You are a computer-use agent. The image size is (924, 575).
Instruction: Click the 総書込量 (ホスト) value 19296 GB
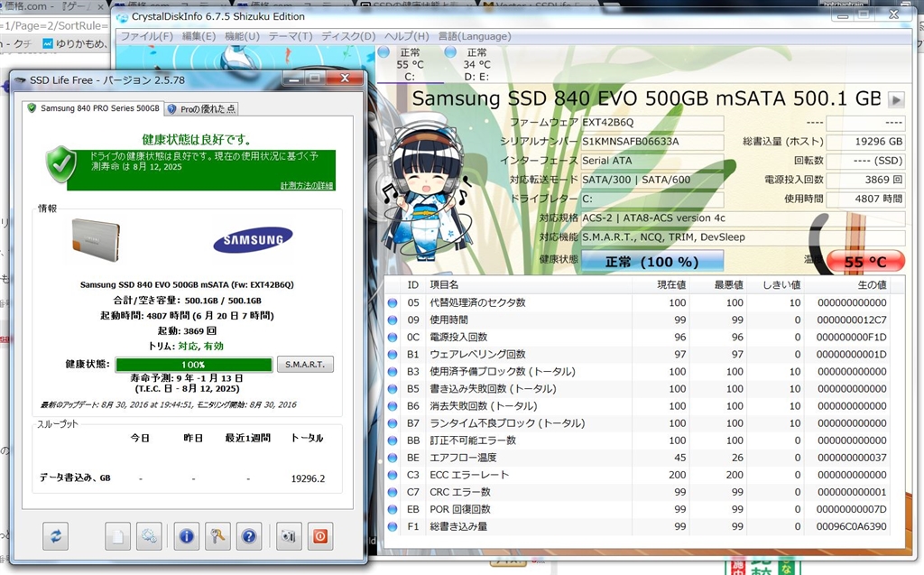(865, 142)
